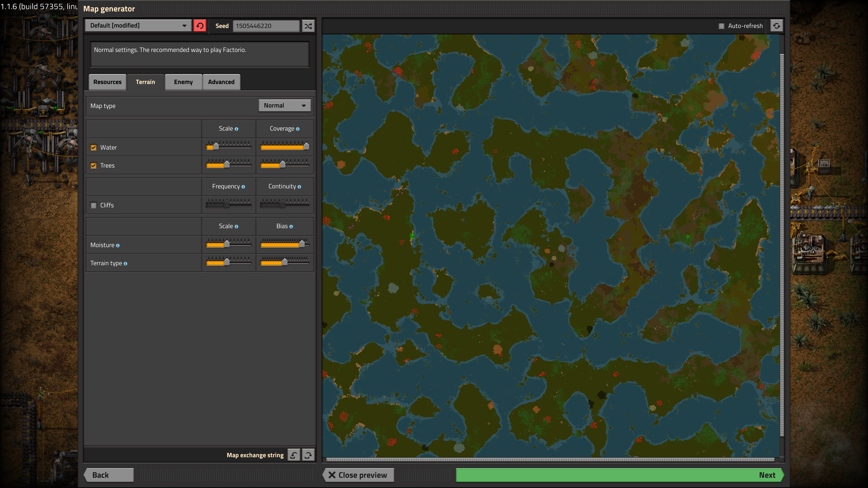Click the Close preview button

pos(358,475)
